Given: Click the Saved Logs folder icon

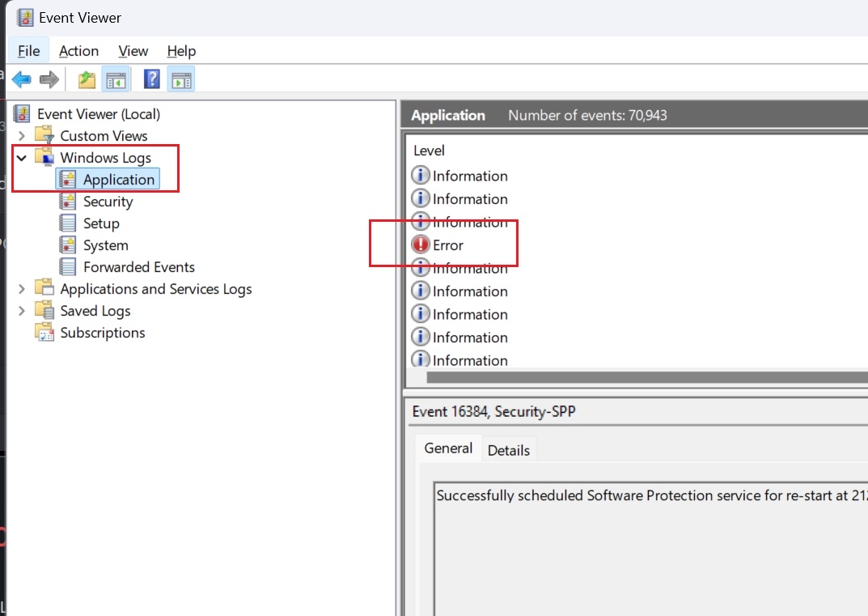Looking at the screenshot, I should [x=44, y=310].
